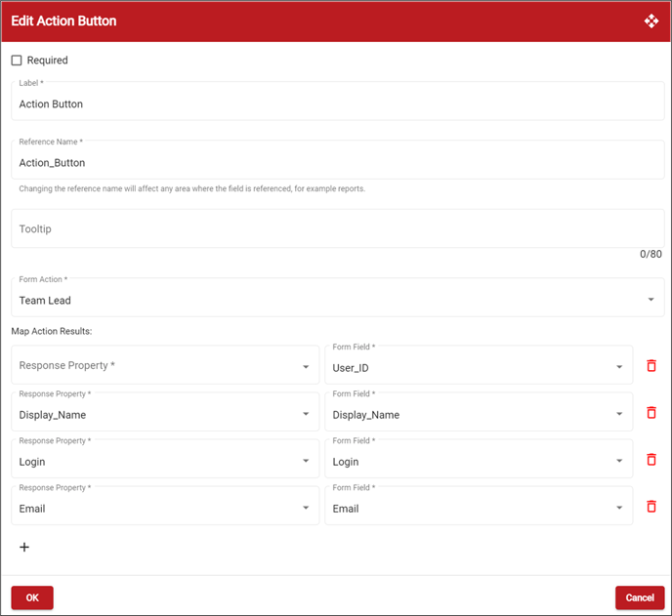Click the move dialog icon in header
672x616 pixels.
(x=651, y=21)
